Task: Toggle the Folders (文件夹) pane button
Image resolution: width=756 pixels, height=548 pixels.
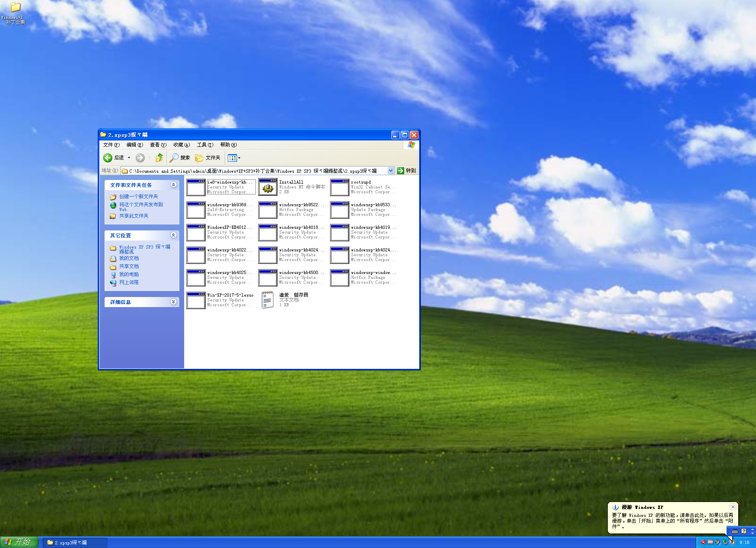Action: click(x=208, y=158)
